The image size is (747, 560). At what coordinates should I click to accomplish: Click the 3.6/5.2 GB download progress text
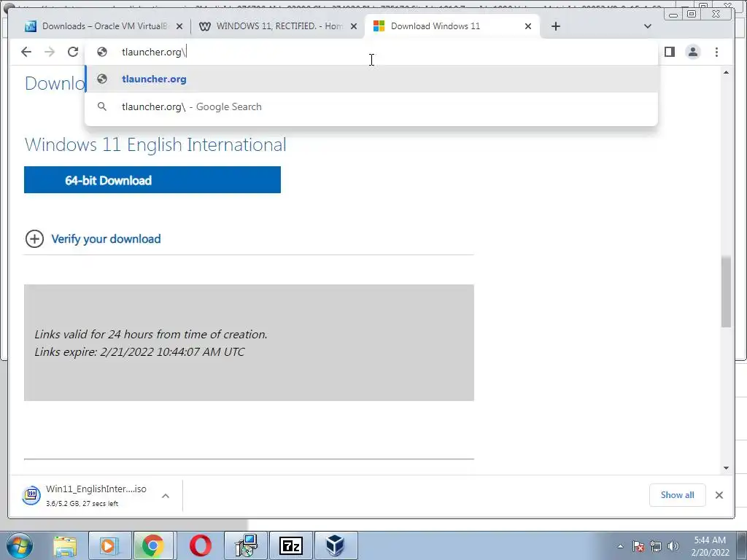82,503
